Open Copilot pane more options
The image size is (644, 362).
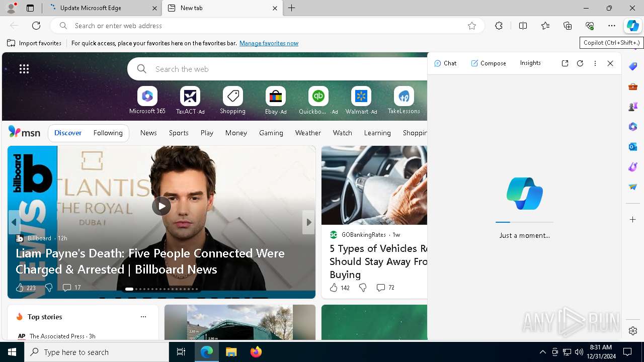[x=595, y=63]
